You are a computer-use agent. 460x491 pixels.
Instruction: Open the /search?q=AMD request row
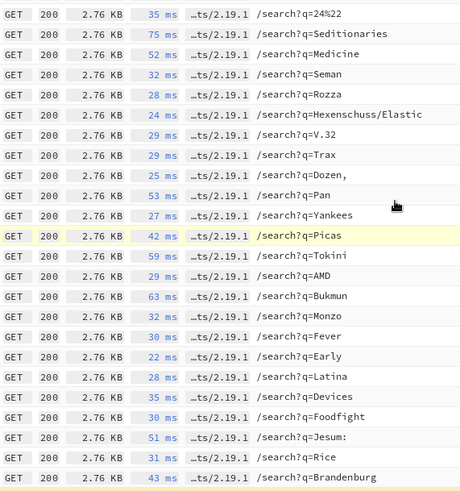(230, 276)
